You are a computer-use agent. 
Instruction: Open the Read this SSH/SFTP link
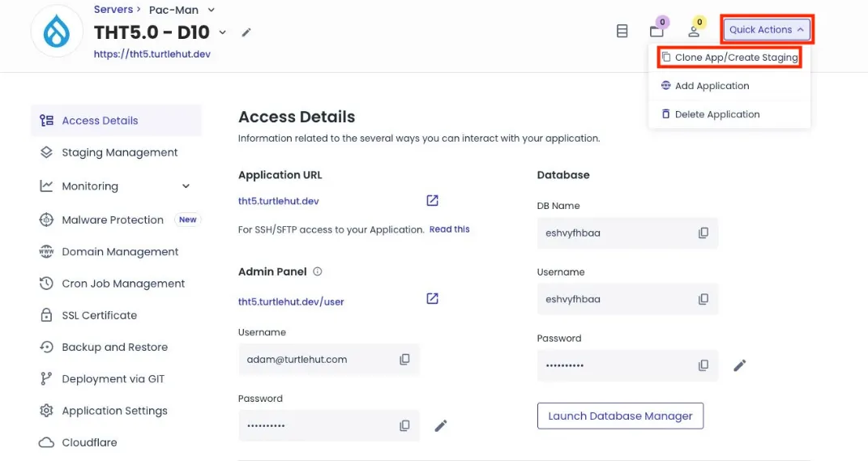(x=449, y=229)
